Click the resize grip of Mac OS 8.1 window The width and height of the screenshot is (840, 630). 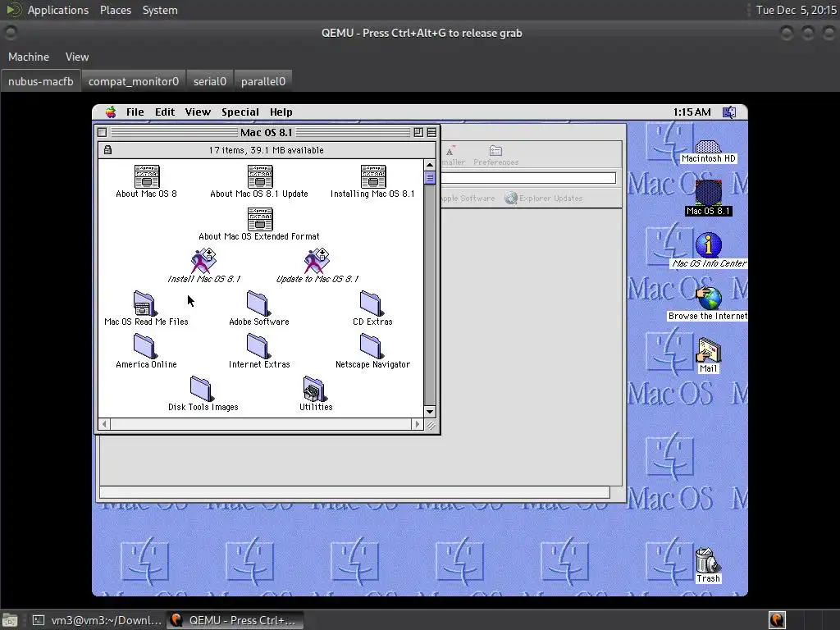431,425
